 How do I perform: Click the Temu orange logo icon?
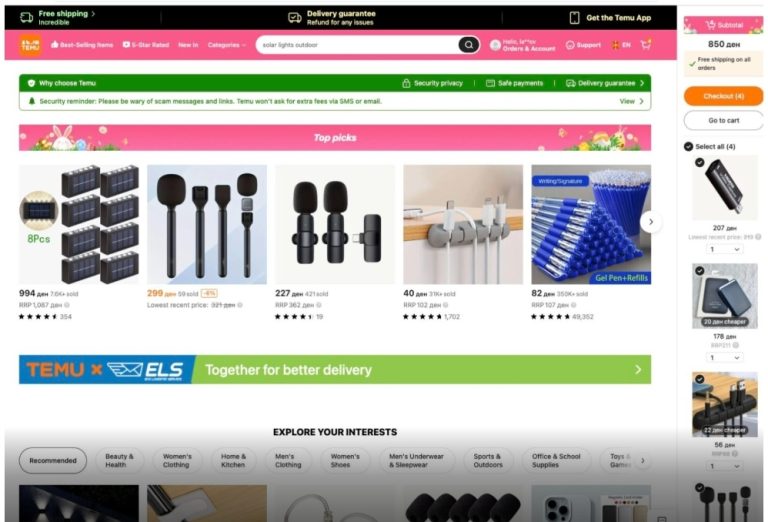click(x=30, y=45)
